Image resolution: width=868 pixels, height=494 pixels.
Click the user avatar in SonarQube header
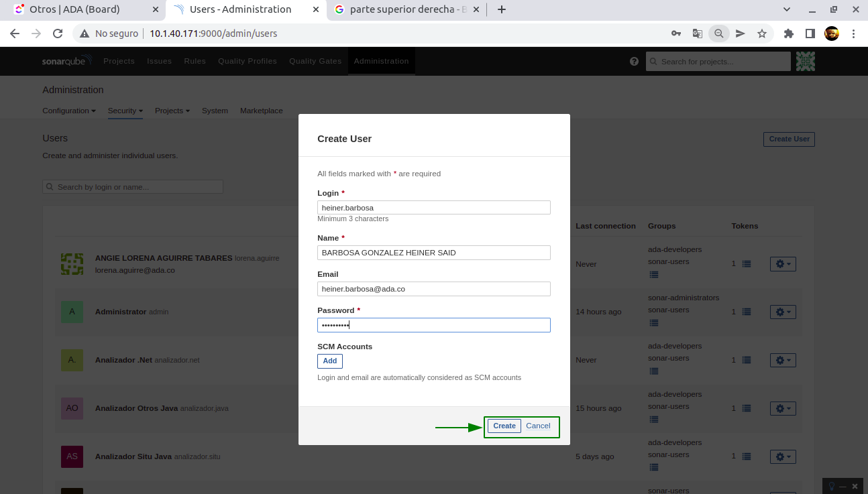pyautogui.click(x=805, y=61)
